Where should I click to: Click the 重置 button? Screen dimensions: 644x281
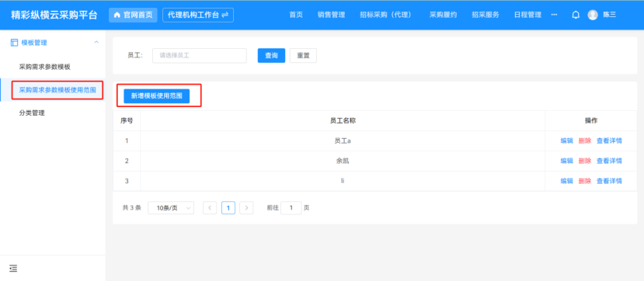[x=303, y=55]
